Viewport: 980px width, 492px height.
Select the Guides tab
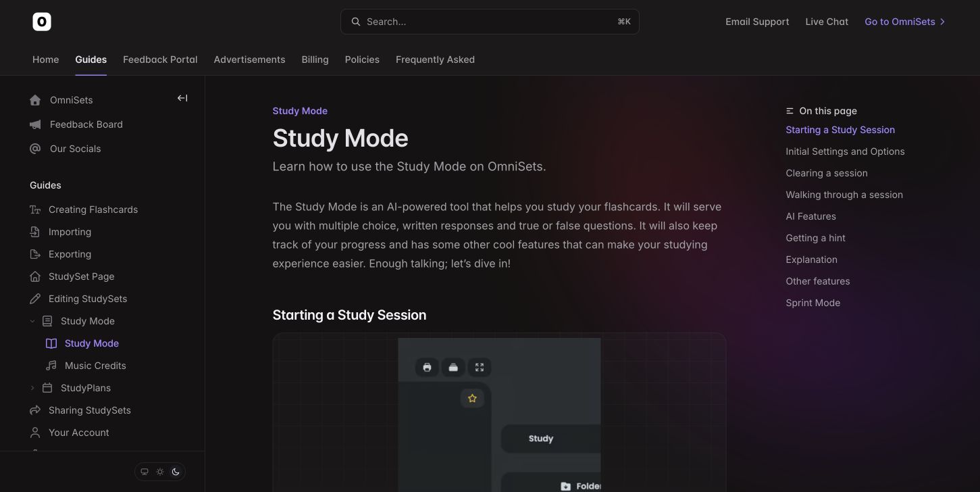click(91, 59)
